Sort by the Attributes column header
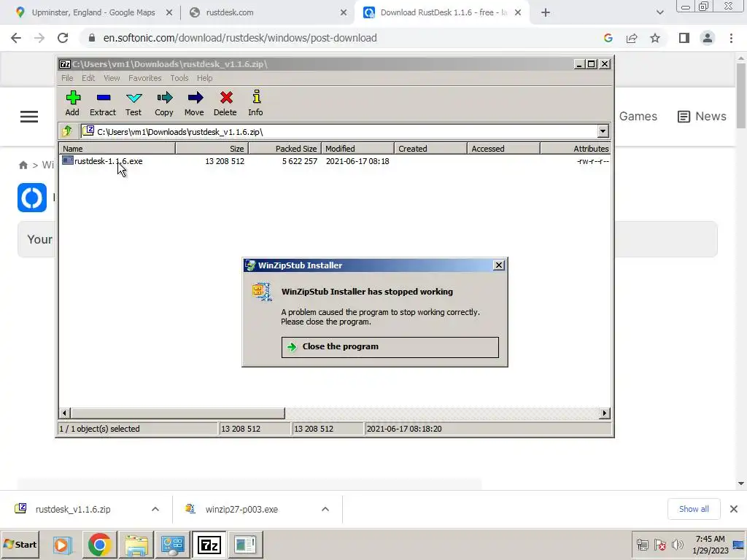The height and width of the screenshot is (560, 747). 575,149
